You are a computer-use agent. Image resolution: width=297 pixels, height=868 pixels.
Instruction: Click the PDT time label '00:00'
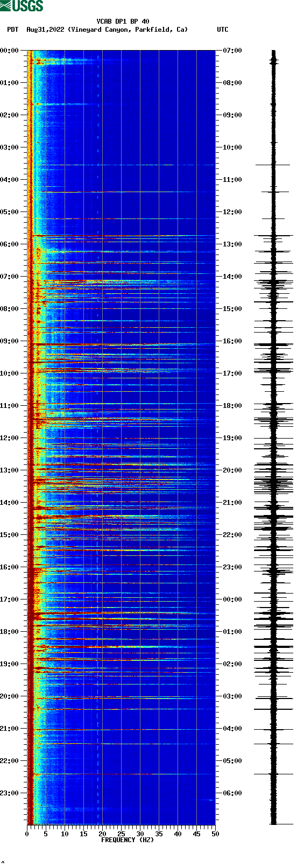[9, 51]
